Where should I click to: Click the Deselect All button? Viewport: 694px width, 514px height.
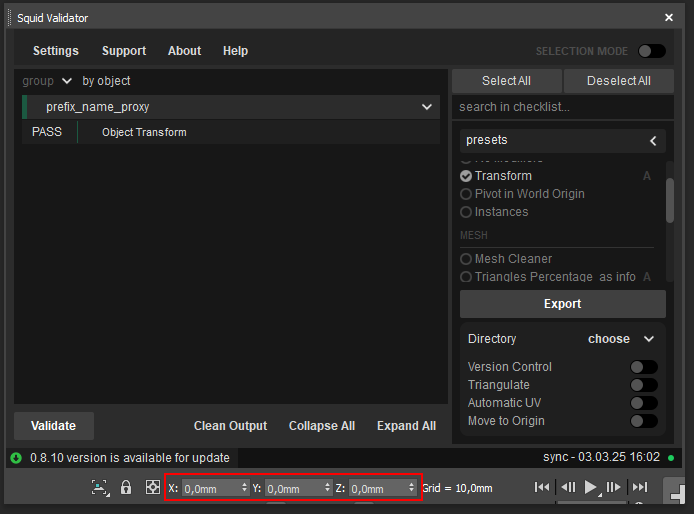(619, 81)
